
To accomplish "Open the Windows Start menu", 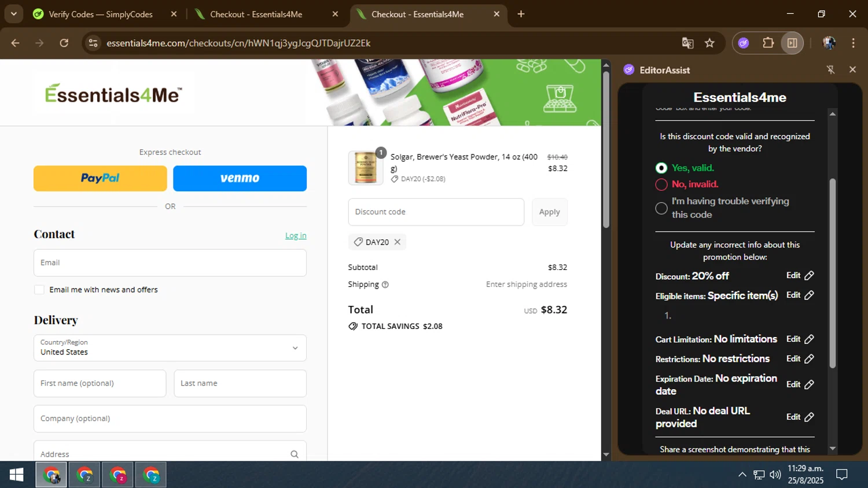I will 17,475.
